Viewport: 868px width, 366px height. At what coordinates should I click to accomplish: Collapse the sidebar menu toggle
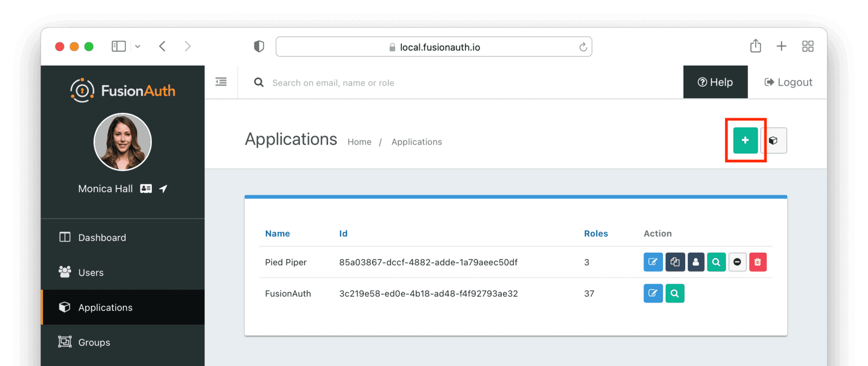point(221,82)
